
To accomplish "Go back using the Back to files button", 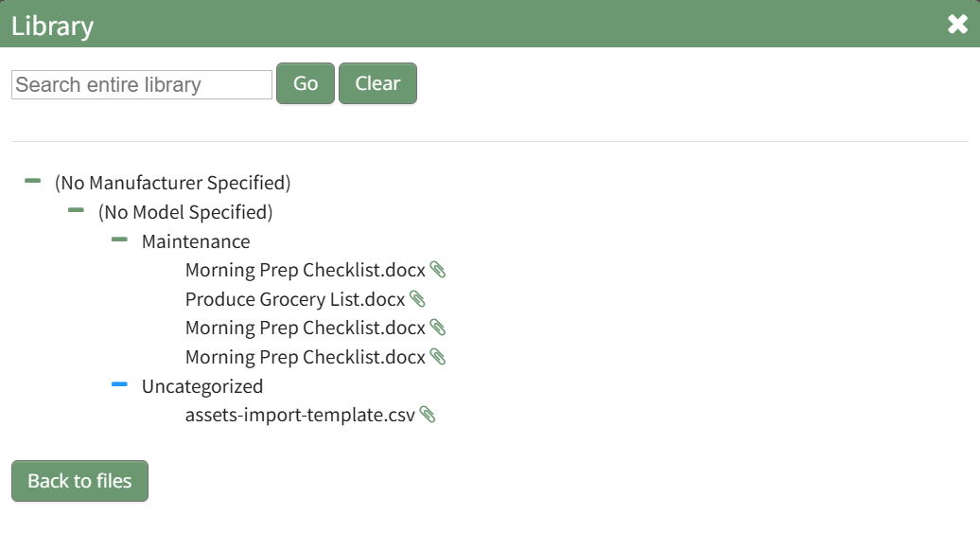I will pos(79,481).
